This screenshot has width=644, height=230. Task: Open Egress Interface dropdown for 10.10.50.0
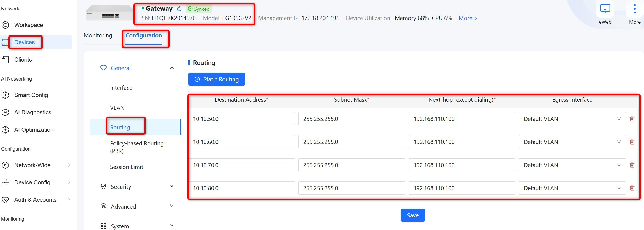tap(572, 119)
